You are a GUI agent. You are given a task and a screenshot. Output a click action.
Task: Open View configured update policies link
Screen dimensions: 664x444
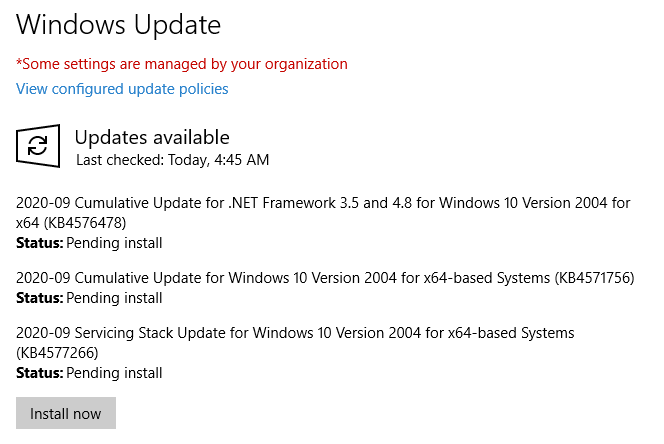point(122,89)
